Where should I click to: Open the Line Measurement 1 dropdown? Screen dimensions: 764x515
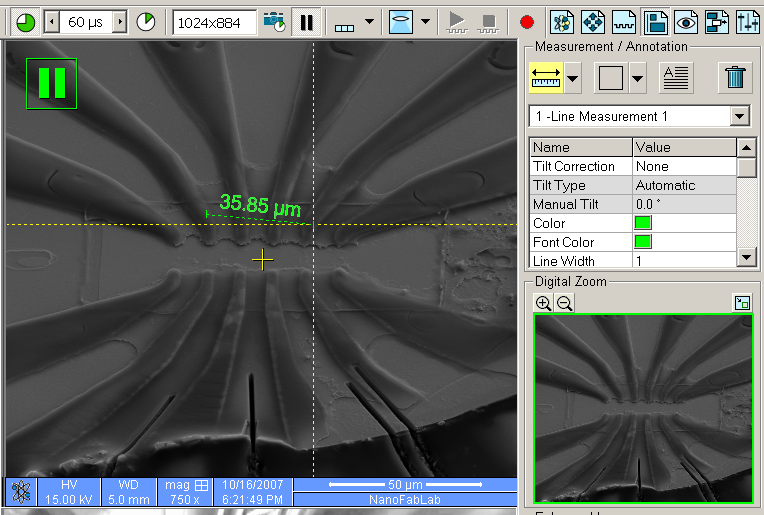(740, 117)
